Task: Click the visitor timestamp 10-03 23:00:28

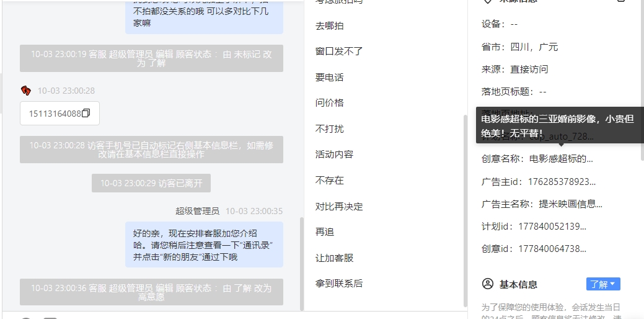Action: click(66, 91)
